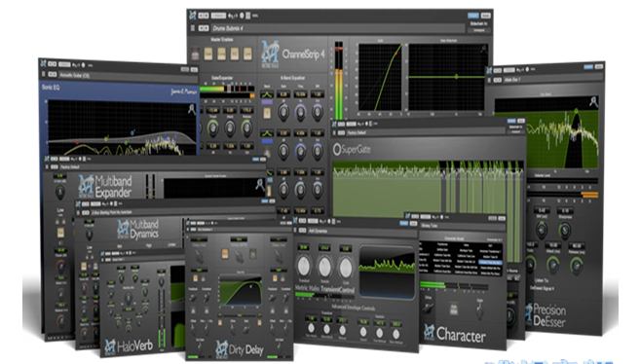The height and width of the screenshot is (364, 640).
Task: Click the blue button in SuperGate header
Action: click(511, 121)
